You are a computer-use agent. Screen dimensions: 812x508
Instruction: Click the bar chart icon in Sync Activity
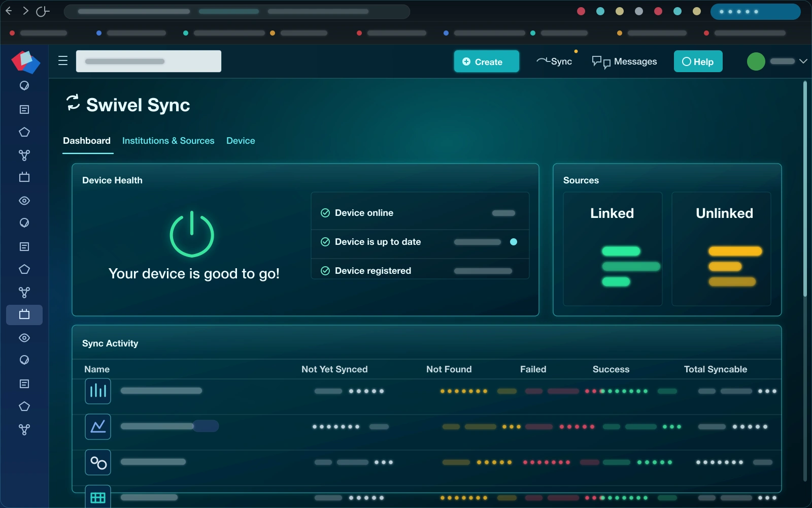click(98, 391)
